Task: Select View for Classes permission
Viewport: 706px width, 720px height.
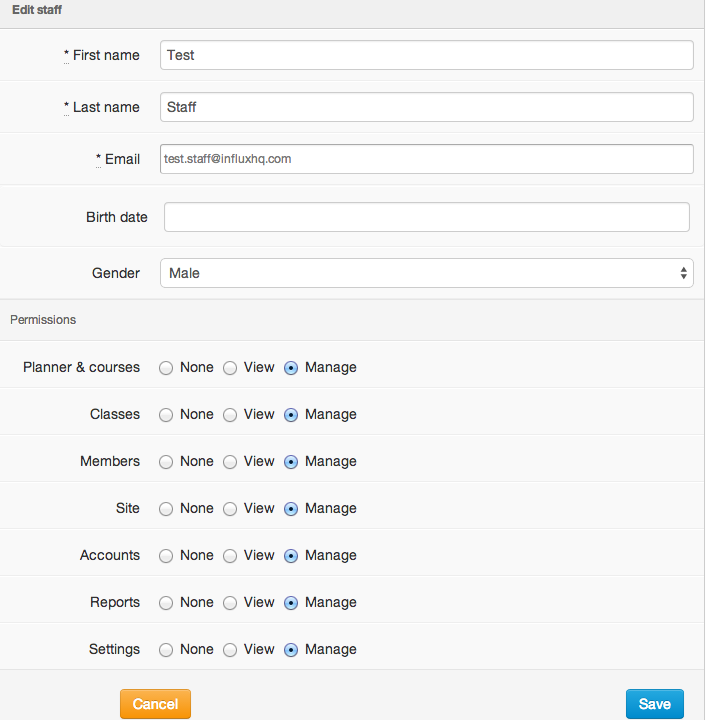Action: pos(230,415)
